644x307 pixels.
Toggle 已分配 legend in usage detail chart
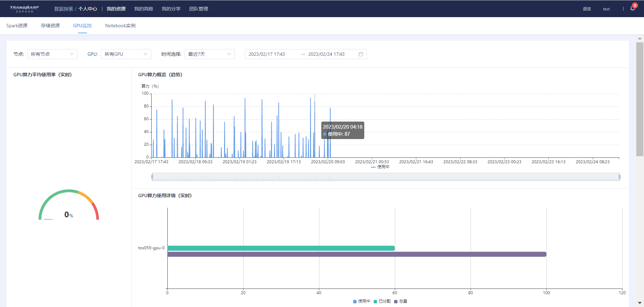pyautogui.click(x=382, y=301)
